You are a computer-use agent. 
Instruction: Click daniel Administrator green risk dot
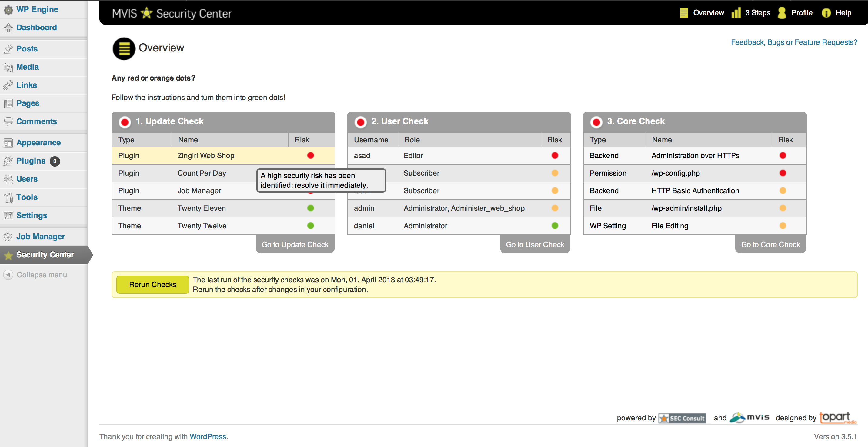(555, 226)
